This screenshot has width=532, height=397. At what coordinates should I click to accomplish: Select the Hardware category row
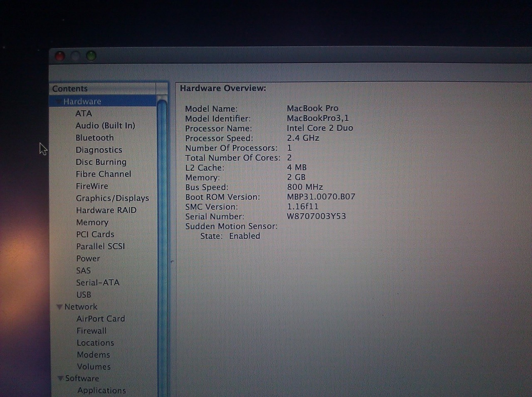coord(103,101)
